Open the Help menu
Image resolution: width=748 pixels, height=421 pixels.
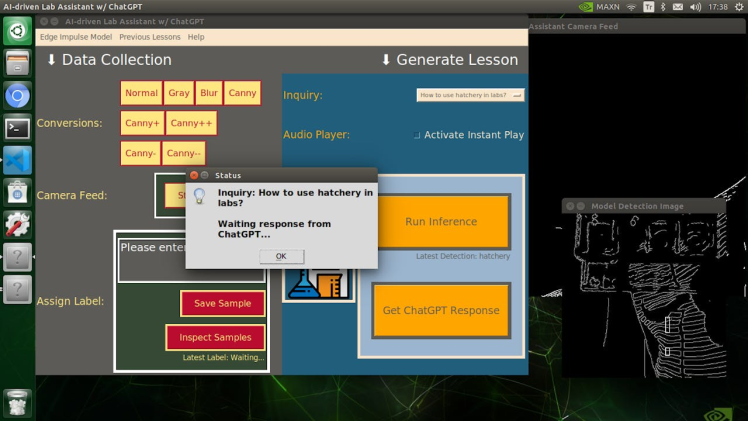(x=196, y=37)
